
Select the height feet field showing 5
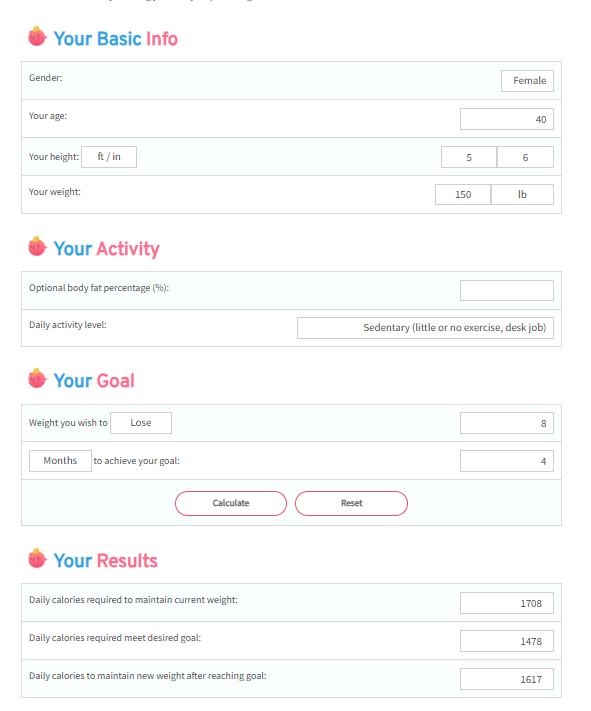[469, 157]
